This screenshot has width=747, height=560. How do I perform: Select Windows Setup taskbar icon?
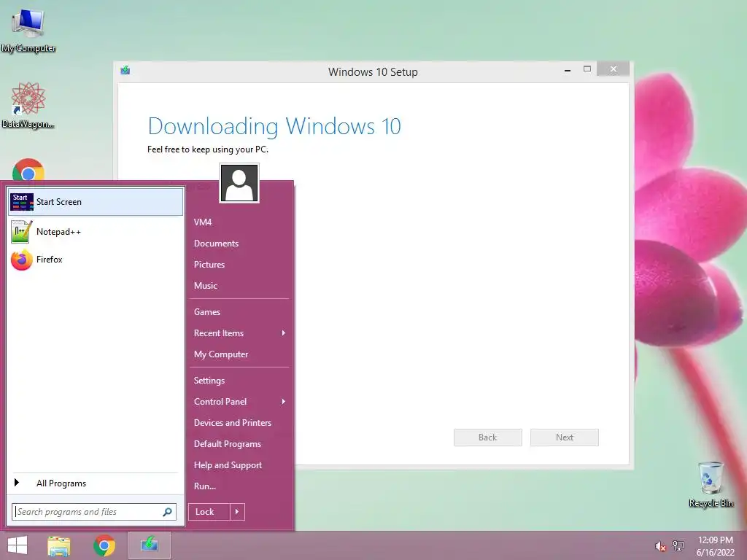[149, 545]
